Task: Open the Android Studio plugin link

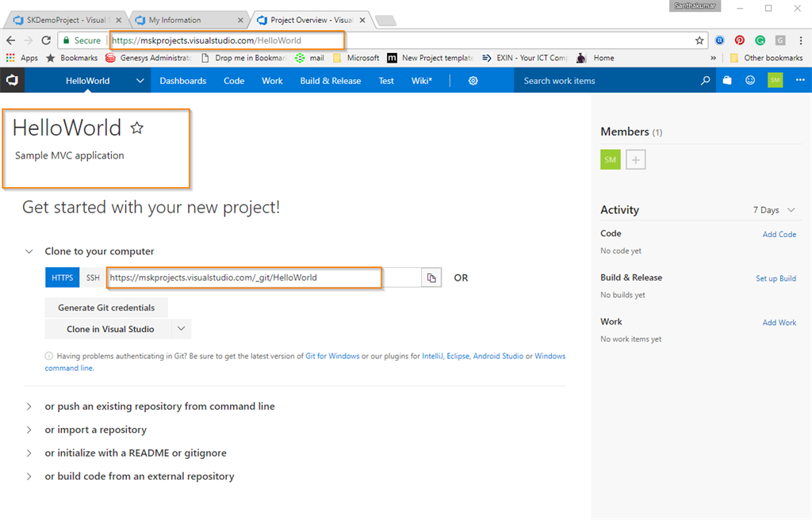Action: (498, 356)
